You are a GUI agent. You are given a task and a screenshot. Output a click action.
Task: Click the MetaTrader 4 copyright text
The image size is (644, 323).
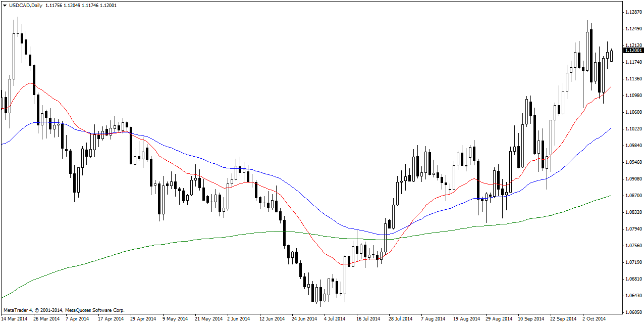(64, 310)
